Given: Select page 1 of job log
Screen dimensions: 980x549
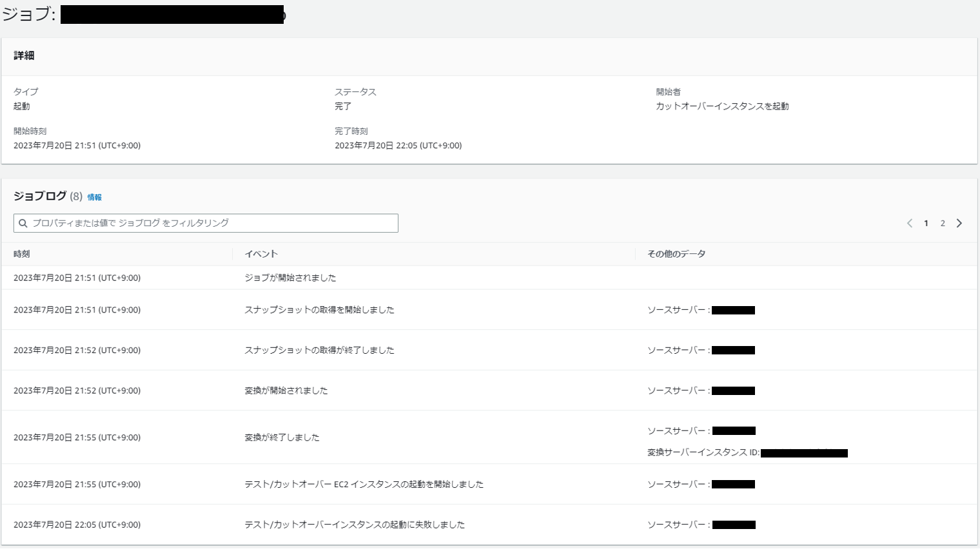Looking at the screenshot, I should click(x=926, y=223).
